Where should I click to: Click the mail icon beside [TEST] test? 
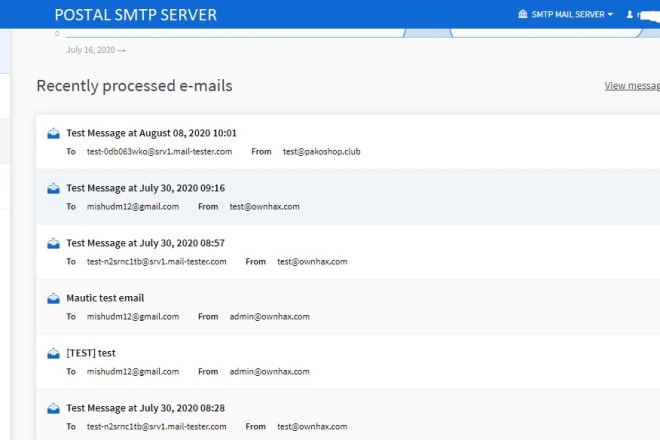(53, 354)
